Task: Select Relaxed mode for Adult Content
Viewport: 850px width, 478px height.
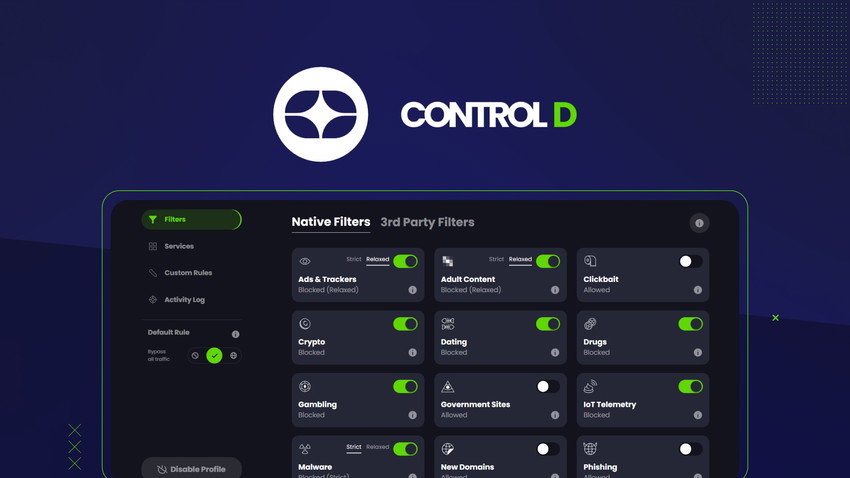Action: click(x=520, y=259)
